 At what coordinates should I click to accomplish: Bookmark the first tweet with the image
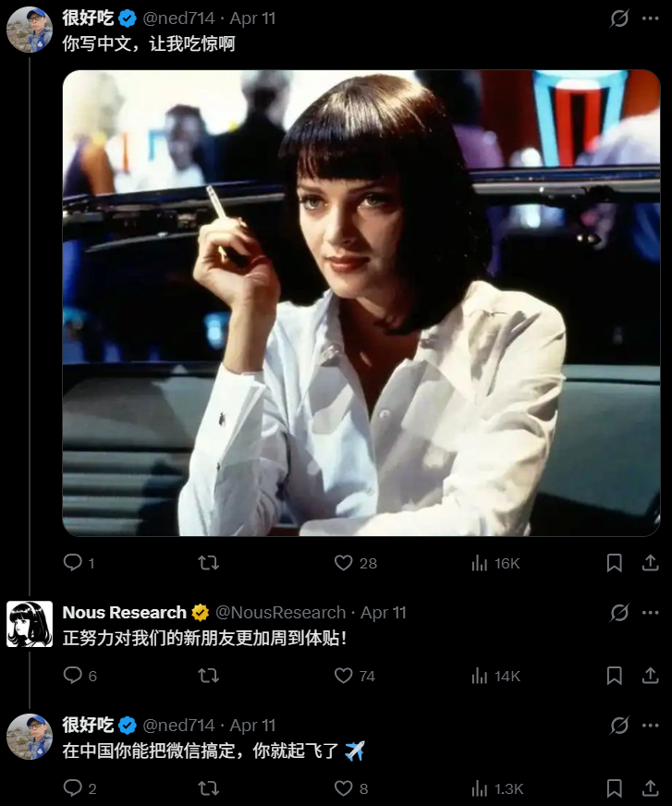point(614,563)
